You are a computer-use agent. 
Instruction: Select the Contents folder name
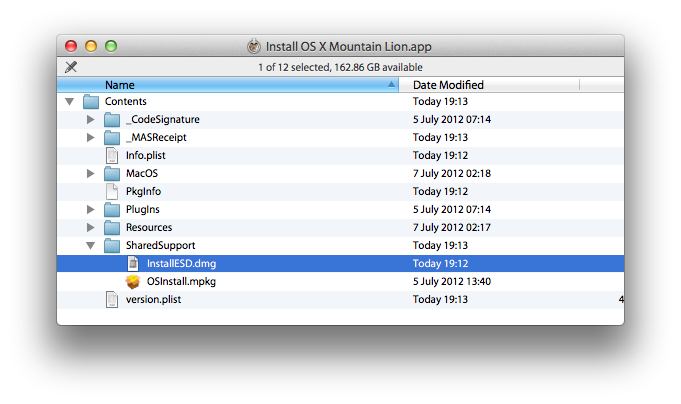(126, 102)
